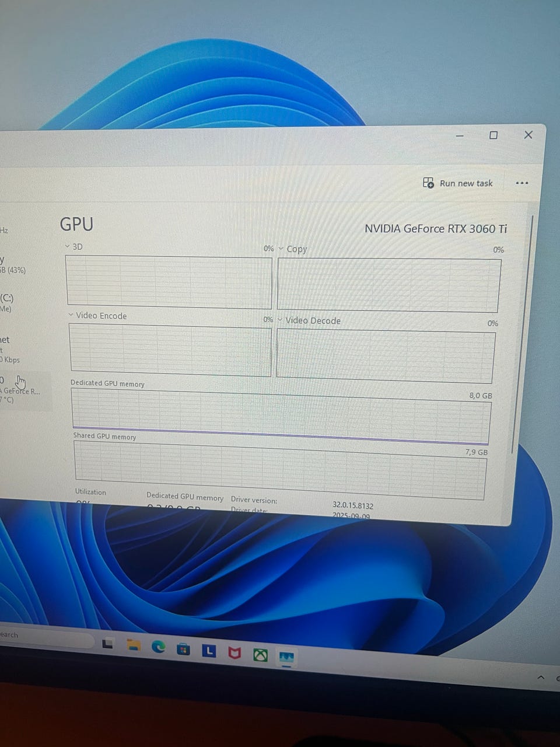Viewport: 560px width, 747px height.
Task: Open McAfee from the taskbar
Action: pyautogui.click(x=235, y=652)
